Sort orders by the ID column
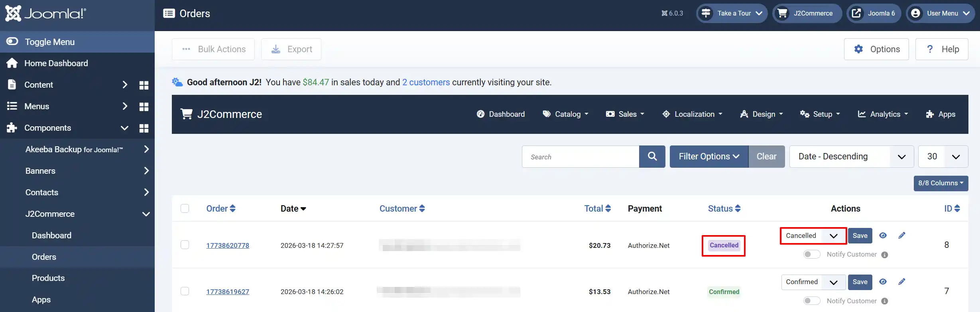Screen dimensions: 980x312 coord(952,208)
